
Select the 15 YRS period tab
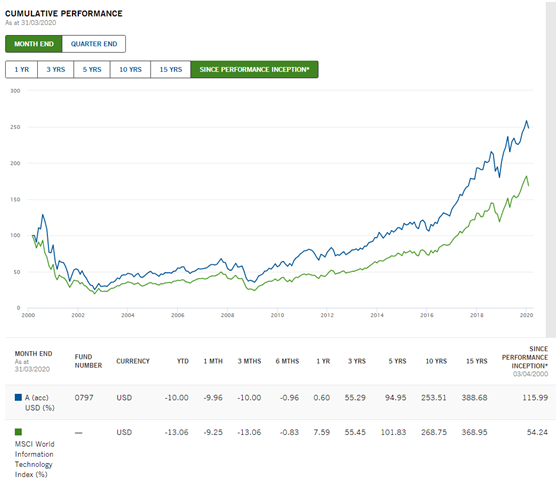coord(170,69)
